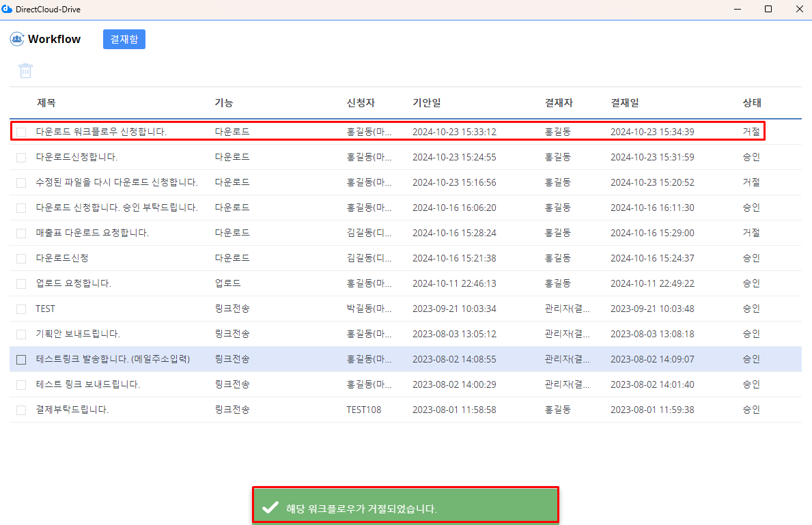The height and width of the screenshot is (525, 812).
Task: Click applicant TEST108 cell
Action: tap(363, 410)
